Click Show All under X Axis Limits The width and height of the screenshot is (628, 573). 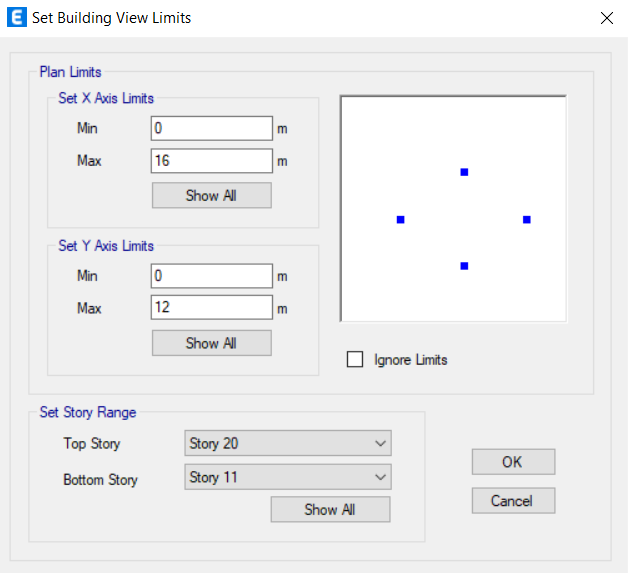pyautogui.click(x=211, y=195)
